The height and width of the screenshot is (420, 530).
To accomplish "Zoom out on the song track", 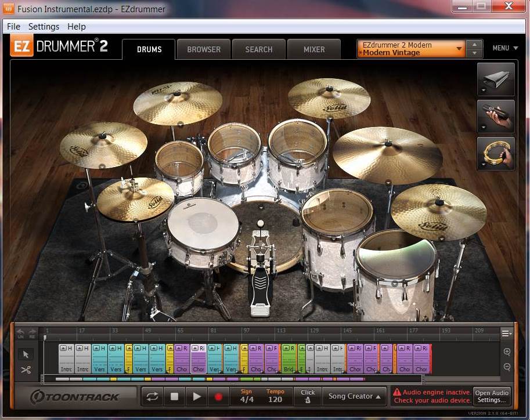I will pos(507,367).
